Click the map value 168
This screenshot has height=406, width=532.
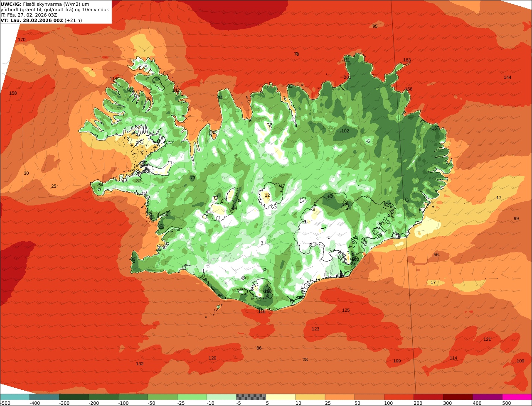[409, 89]
